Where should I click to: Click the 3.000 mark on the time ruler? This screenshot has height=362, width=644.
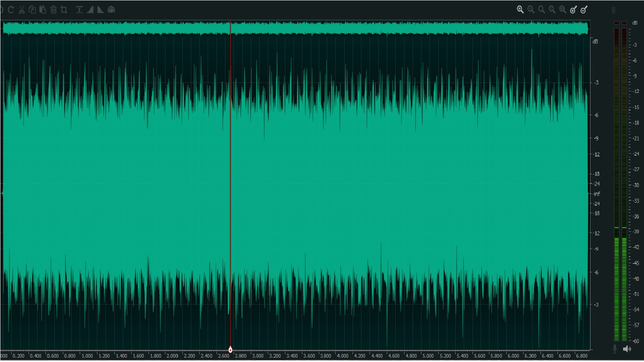coord(257,356)
